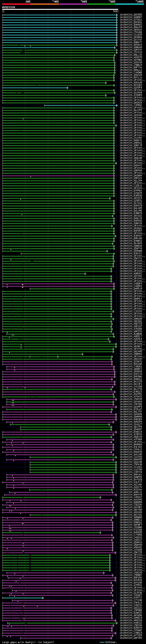The height and width of the screenshot is (644, 146).
Task: Open the UniRef100_A0BSS2 hit
Action: 131,623
